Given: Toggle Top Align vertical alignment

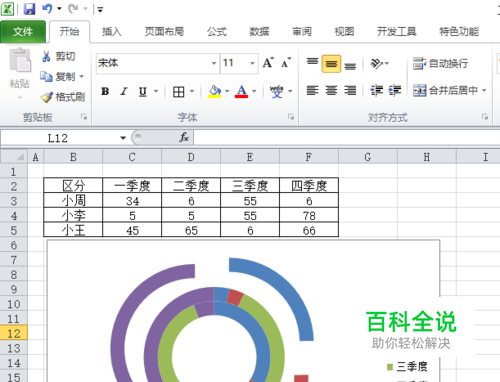Looking at the screenshot, I should (312, 63).
